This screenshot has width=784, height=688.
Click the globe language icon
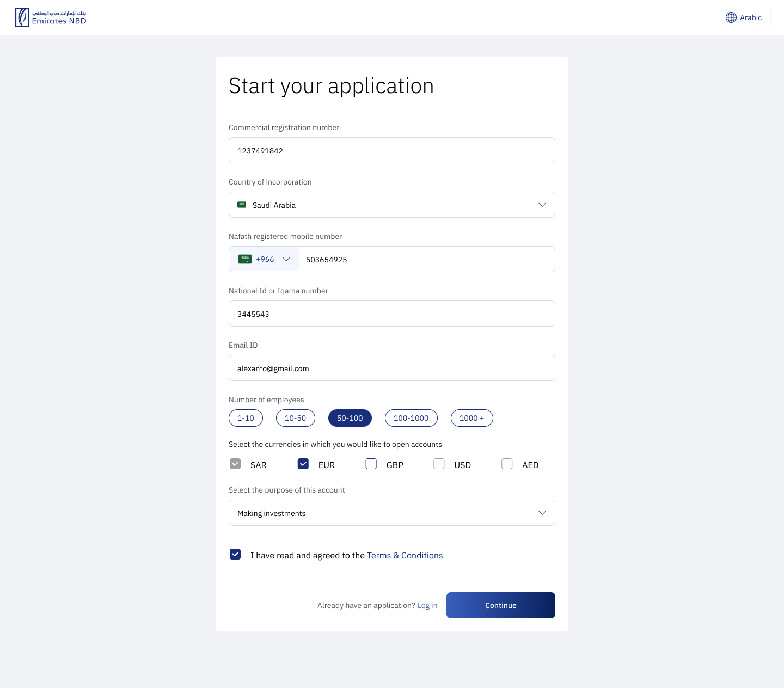click(731, 17)
